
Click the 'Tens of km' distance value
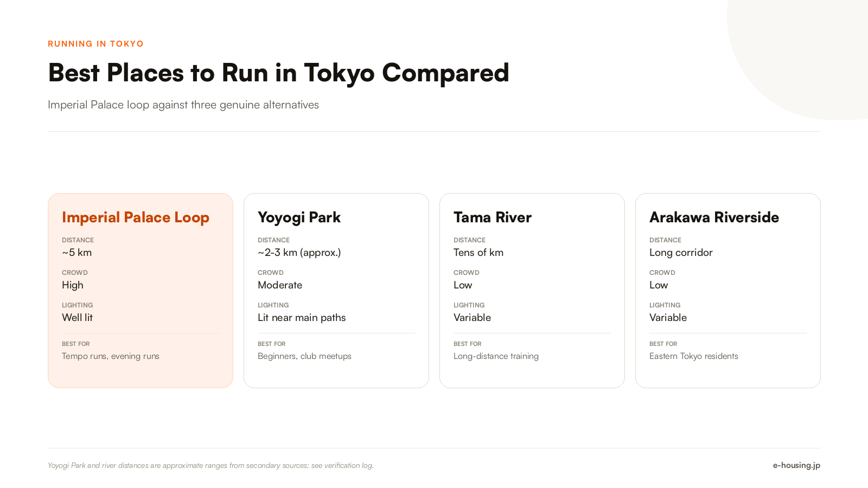[x=478, y=253]
